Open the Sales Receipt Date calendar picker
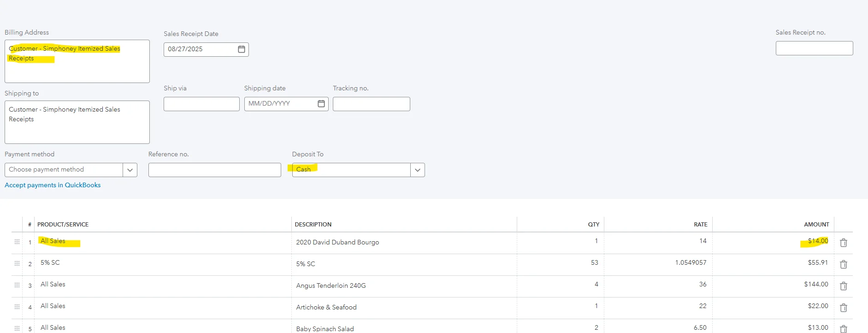This screenshot has height=333, width=868. (x=242, y=49)
